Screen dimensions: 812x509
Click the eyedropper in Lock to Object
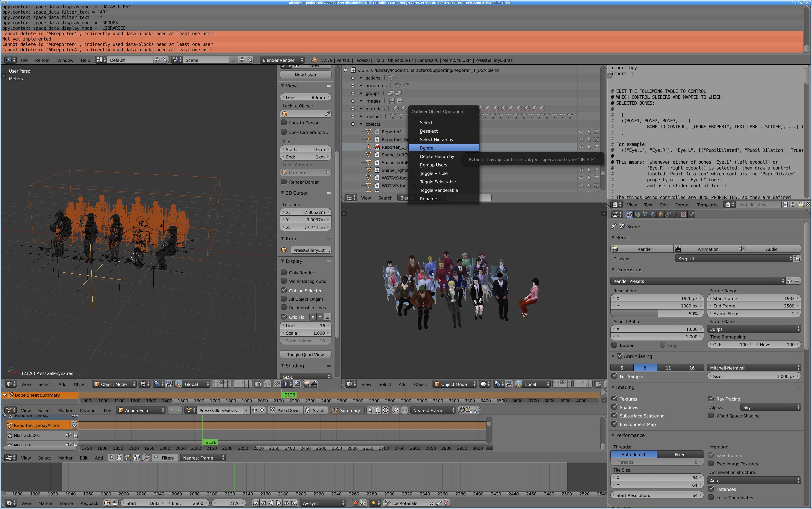tap(327, 114)
